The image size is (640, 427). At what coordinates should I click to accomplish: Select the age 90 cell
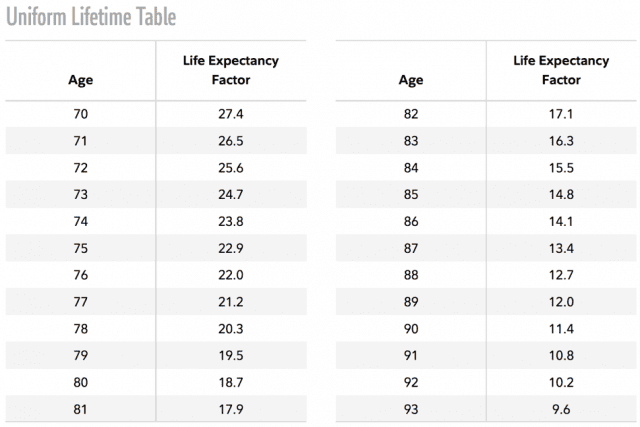coord(411,328)
